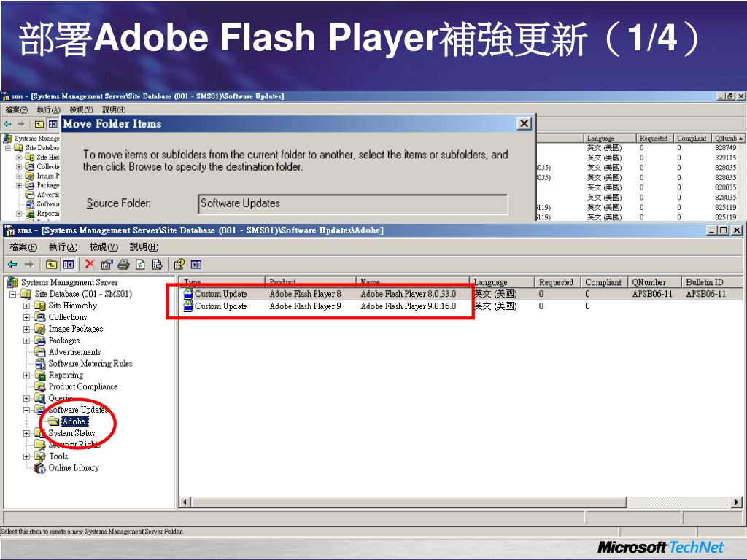The image size is (747, 560).
Task: Click the Show/Hide Action Pane icon after Help
Action: coord(196,264)
